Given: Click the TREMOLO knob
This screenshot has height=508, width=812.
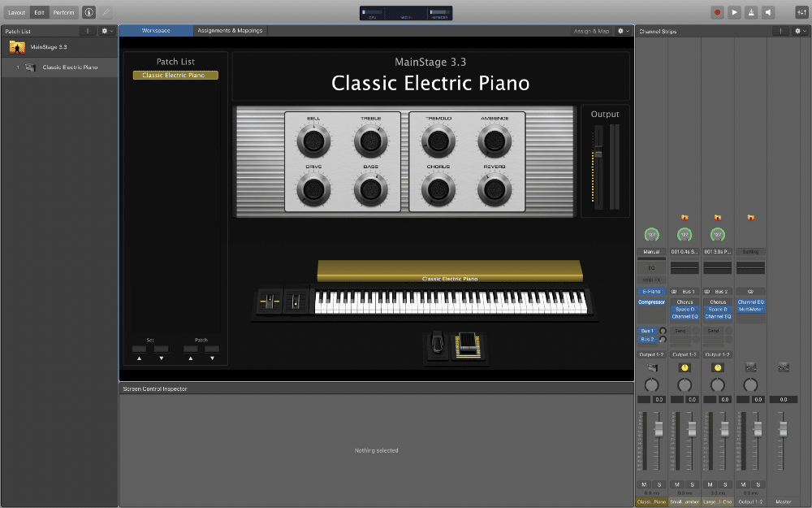Looking at the screenshot, I should tap(438, 141).
